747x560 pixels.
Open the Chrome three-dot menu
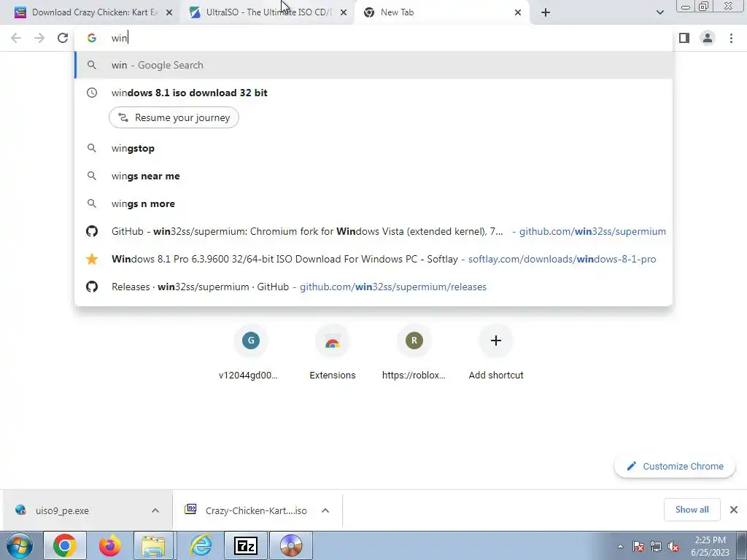(731, 38)
